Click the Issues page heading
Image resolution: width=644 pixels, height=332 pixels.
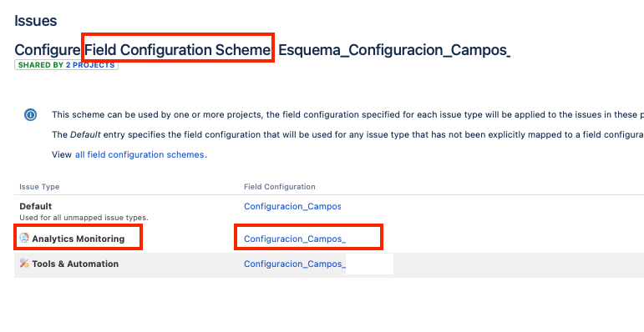pos(35,21)
